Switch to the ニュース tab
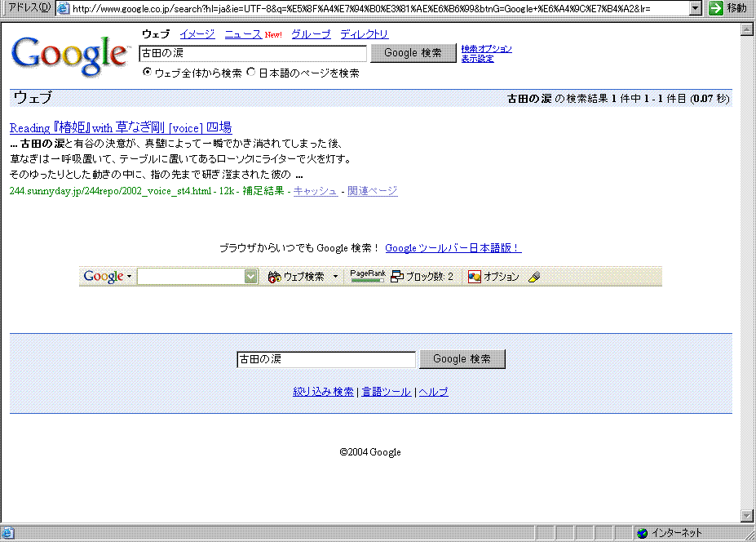Viewport: 756px width, 542px height. tap(243, 33)
